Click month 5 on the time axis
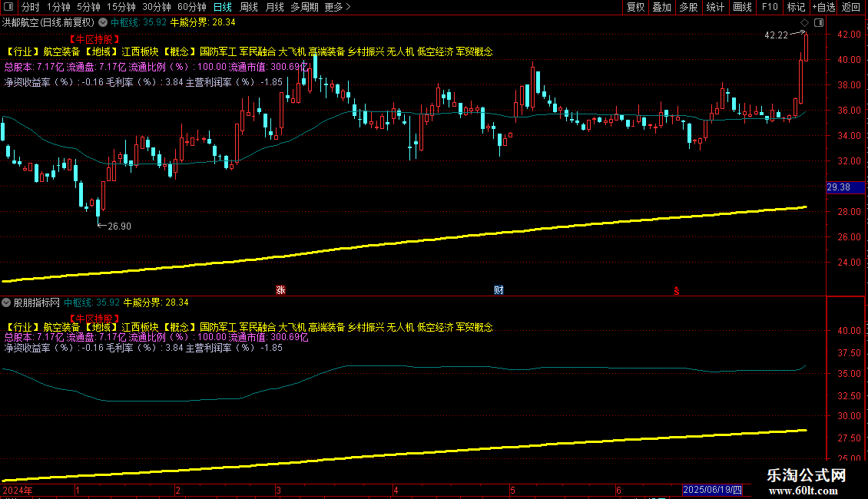The width and height of the screenshot is (868, 499). [512, 490]
